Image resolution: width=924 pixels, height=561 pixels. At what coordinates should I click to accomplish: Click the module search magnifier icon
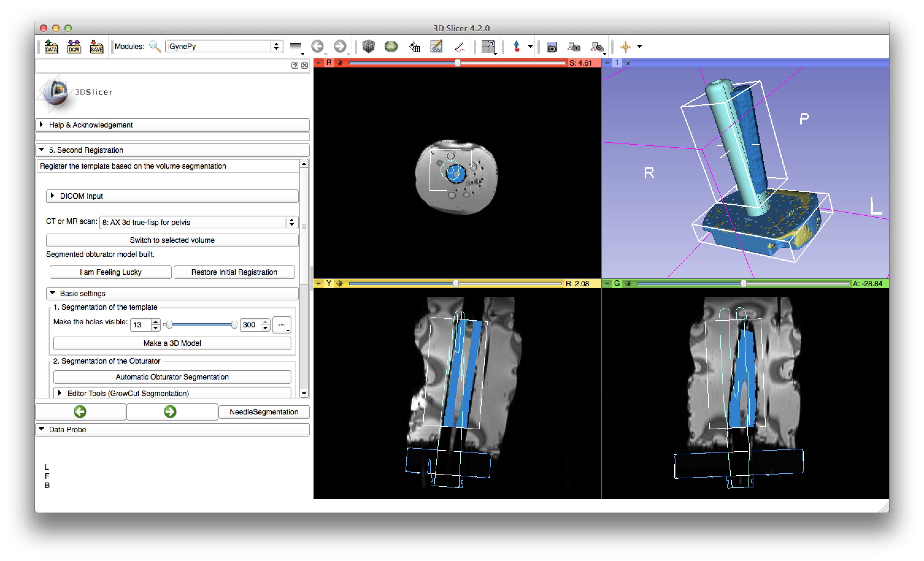(x=155, y=47)
